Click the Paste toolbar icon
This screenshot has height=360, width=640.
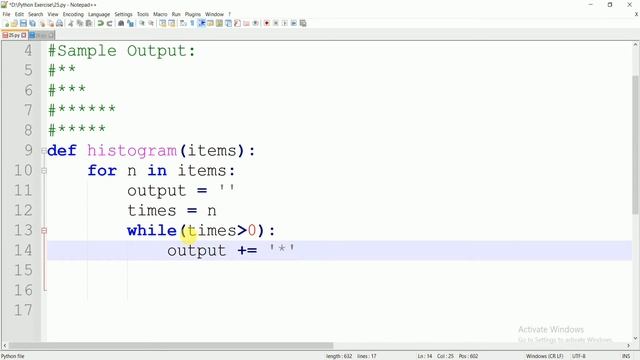pyautogui.click(x=89, y=23)
